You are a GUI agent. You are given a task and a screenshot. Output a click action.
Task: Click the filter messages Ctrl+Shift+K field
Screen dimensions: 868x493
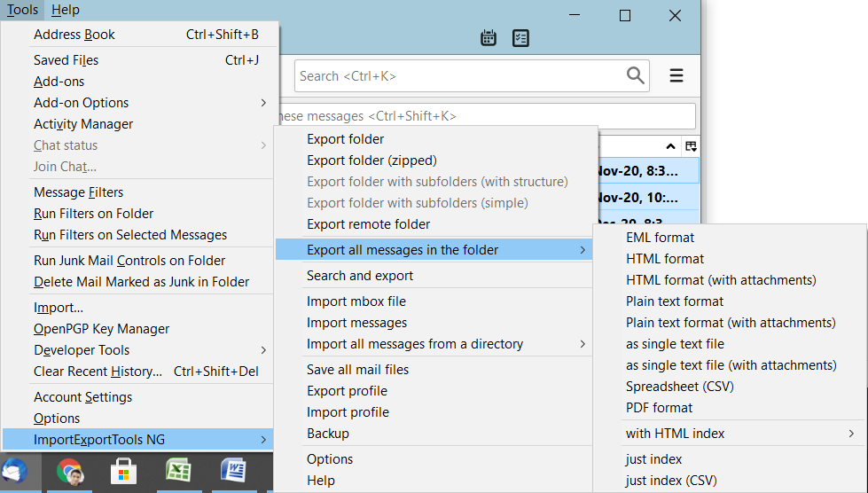(x=487, y=116)
